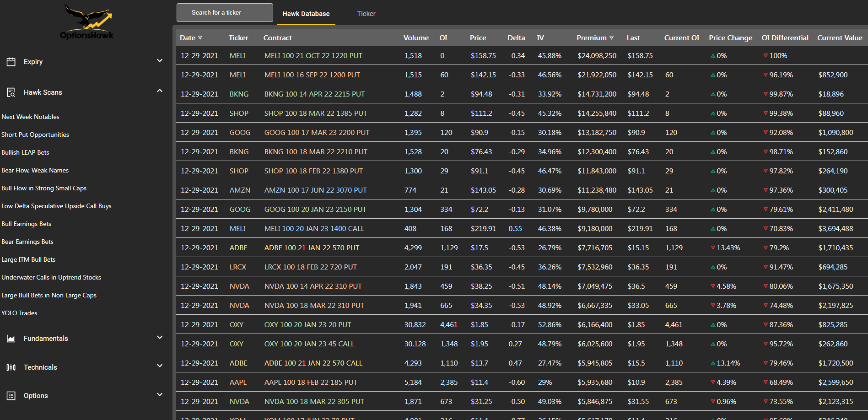Click the Volume column header
Viewport: 868px width, 420px height.
click(x=416, y=38)
